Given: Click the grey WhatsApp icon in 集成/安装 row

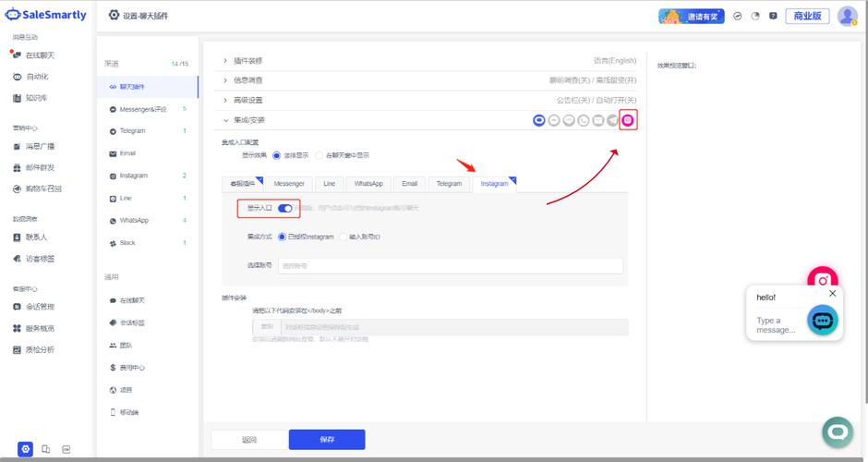Looking at the screenshot, I should (x=584, y=120).
